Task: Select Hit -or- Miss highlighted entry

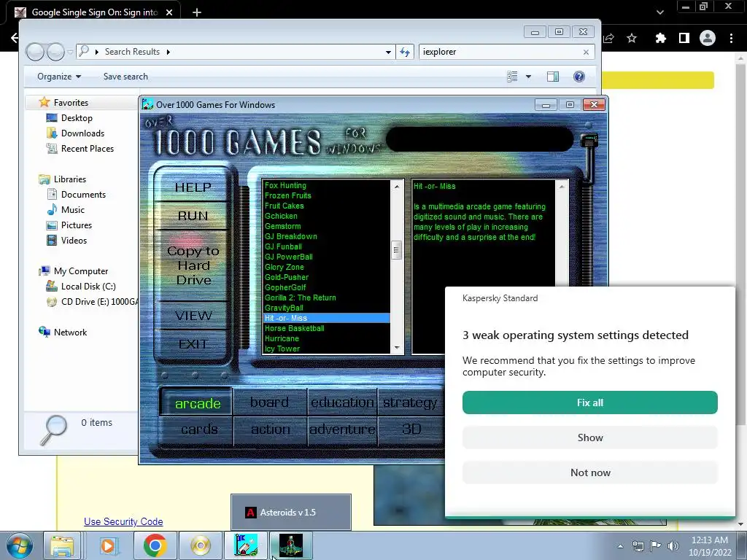Action: coord(327,318)
